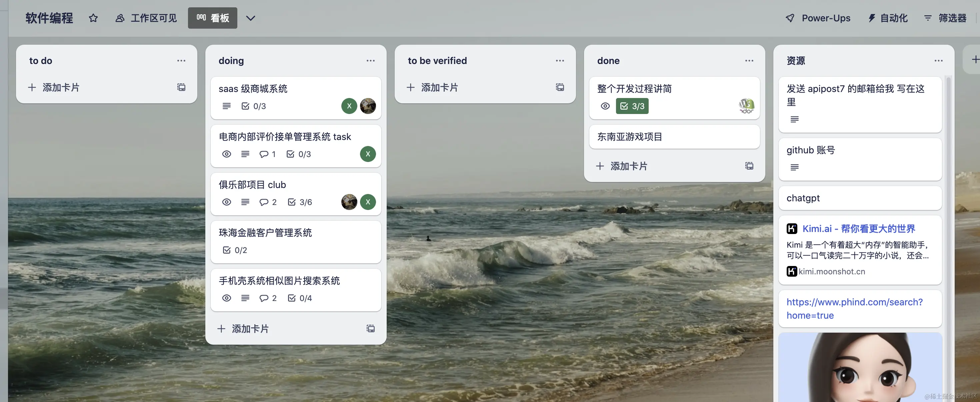The height and width of the screenshot is (402, 980).
Task: Open 发送 apipost7 的邮箱 card
Action: coord(860,105)
